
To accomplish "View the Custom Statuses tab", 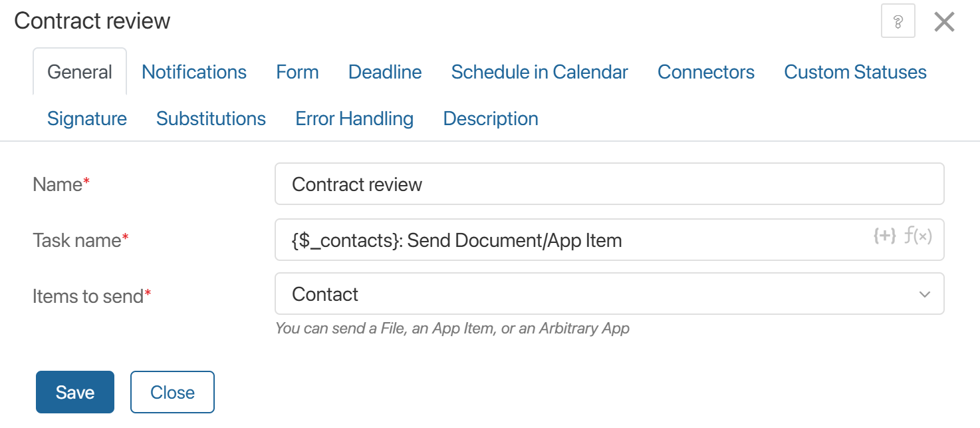I will click(855, 72).
